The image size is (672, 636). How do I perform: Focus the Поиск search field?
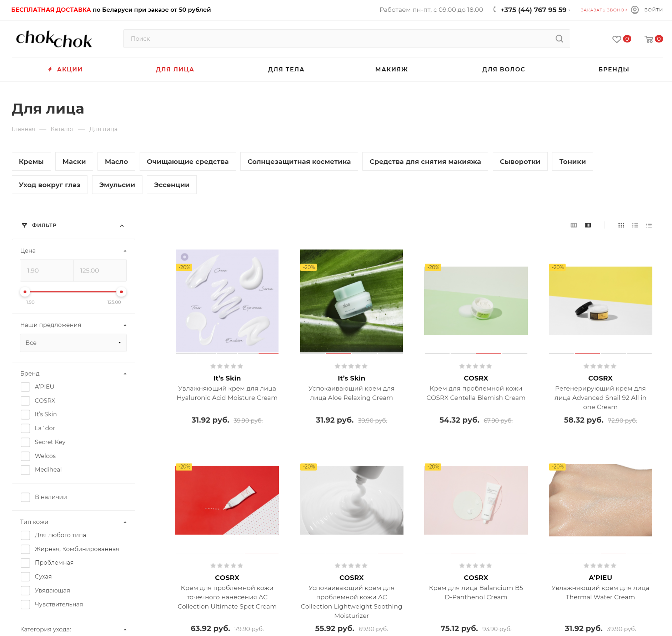[x=346, y=39]
